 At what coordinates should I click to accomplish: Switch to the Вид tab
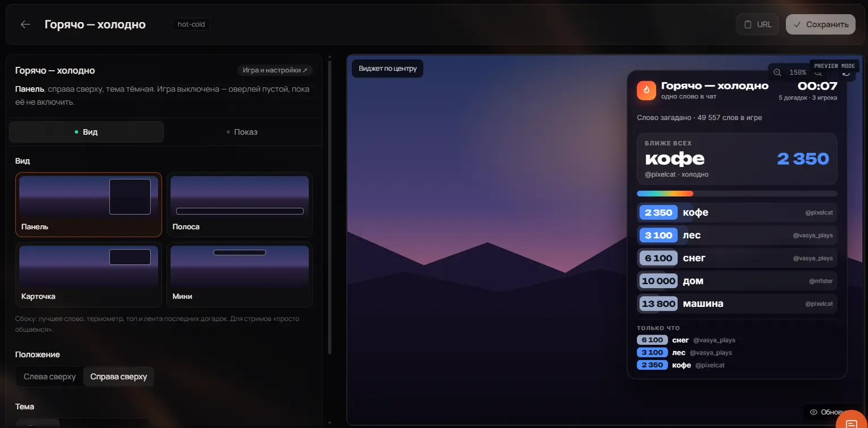tap(86, 132)
